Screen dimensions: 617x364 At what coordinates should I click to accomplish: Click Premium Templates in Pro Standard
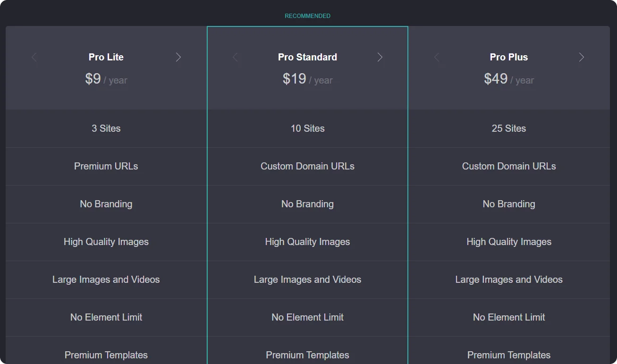pyautogui.click(x=308, y=355)
